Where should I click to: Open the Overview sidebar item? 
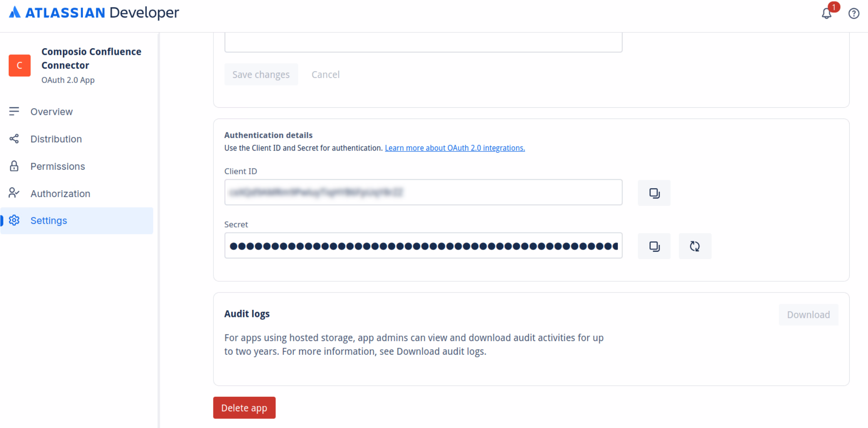coord(51,111)
